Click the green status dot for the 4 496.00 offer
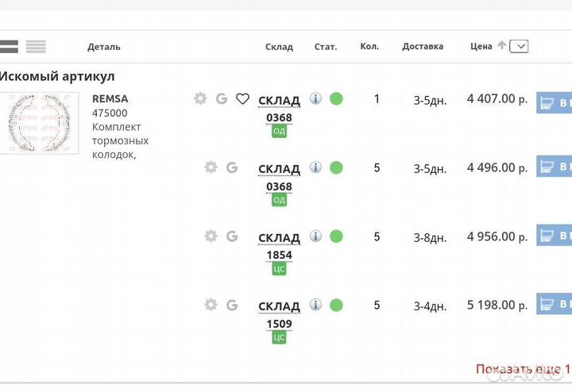The width and height of the screenshot is (572, 392). 336,167
